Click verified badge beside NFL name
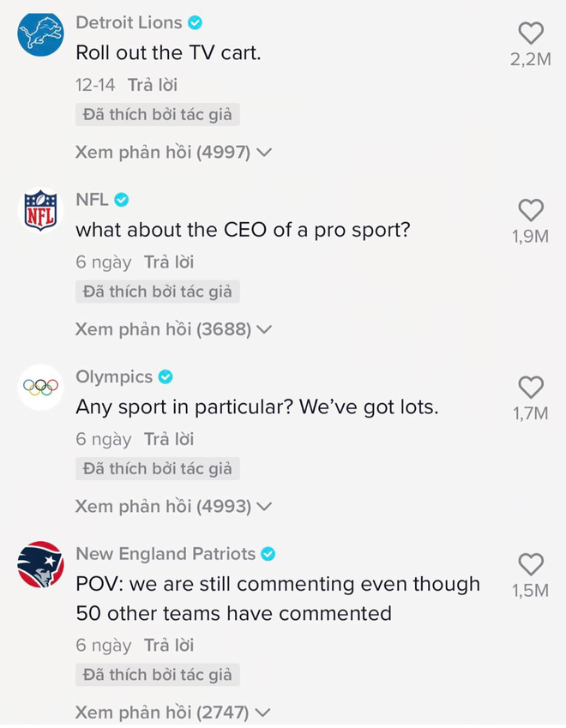 122,200
